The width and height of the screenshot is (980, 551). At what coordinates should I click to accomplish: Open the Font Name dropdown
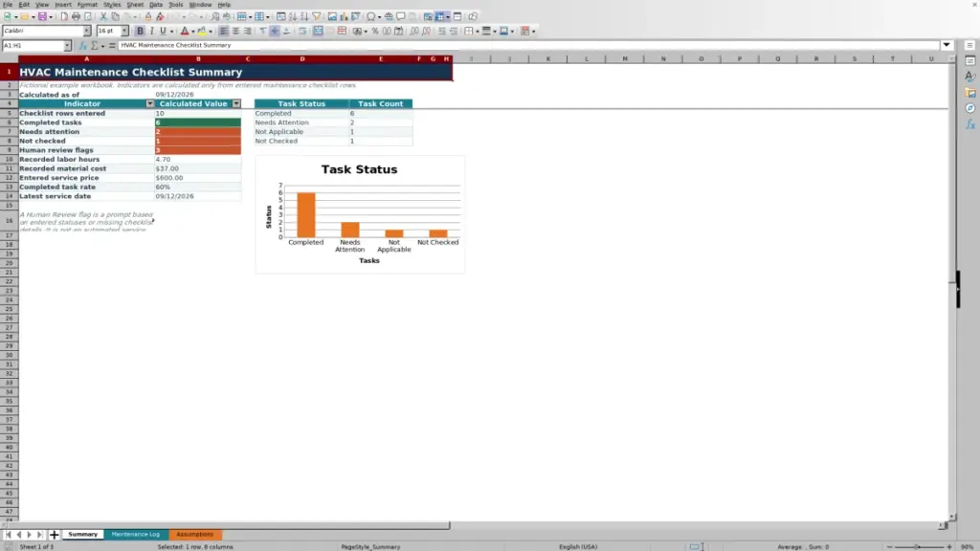[x=87, y=32]
